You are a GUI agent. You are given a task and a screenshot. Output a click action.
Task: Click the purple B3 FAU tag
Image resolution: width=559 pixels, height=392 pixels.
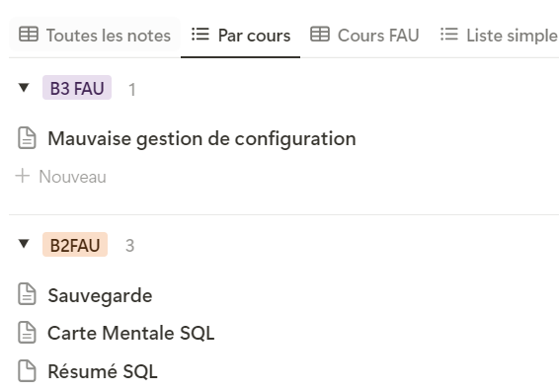pyautogui.click(x=77, y=88)
